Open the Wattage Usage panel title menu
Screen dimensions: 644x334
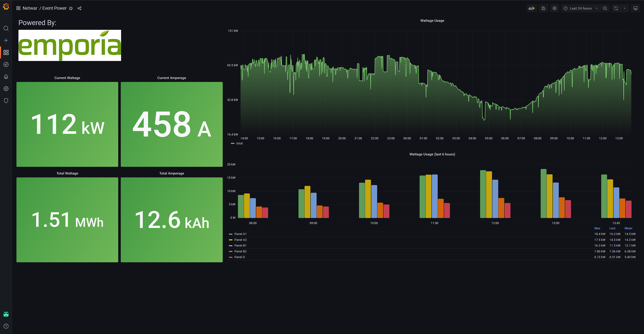click(x=432, y=20)
